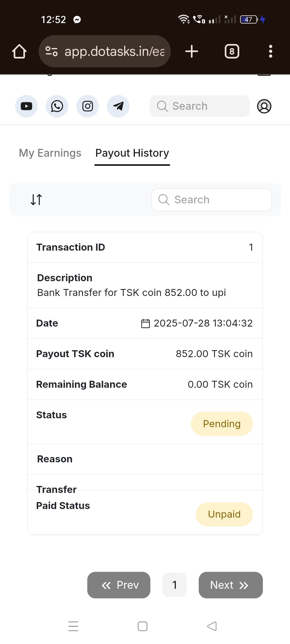Select page number 1
This screenshot has width=290, height=644.
tap(175, 585)
